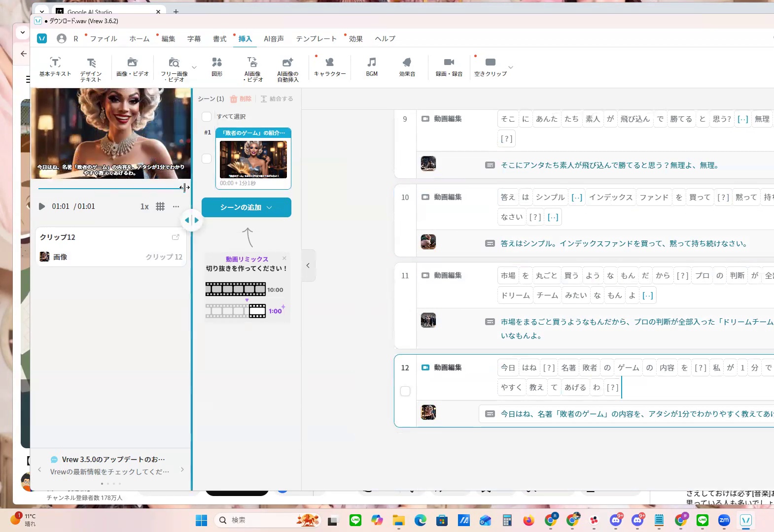Open the add scene (シーンの追加) dropdown
This screenshot has height=532, width=774.
point(246,207)
